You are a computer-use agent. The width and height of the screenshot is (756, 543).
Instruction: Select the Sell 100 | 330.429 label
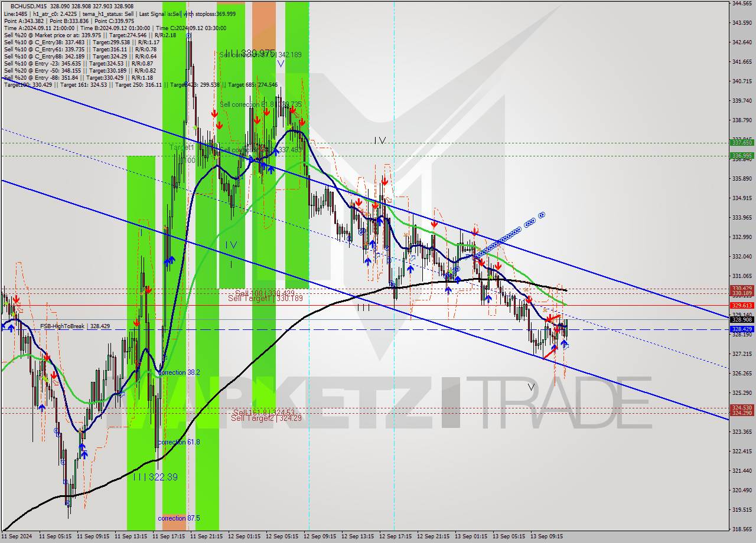click(265, 293)
